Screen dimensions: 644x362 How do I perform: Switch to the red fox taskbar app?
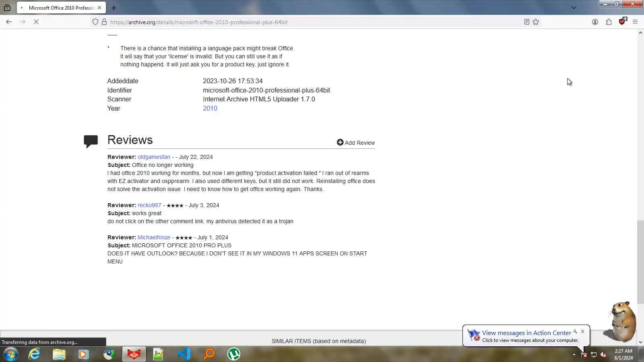pos(134,354)
